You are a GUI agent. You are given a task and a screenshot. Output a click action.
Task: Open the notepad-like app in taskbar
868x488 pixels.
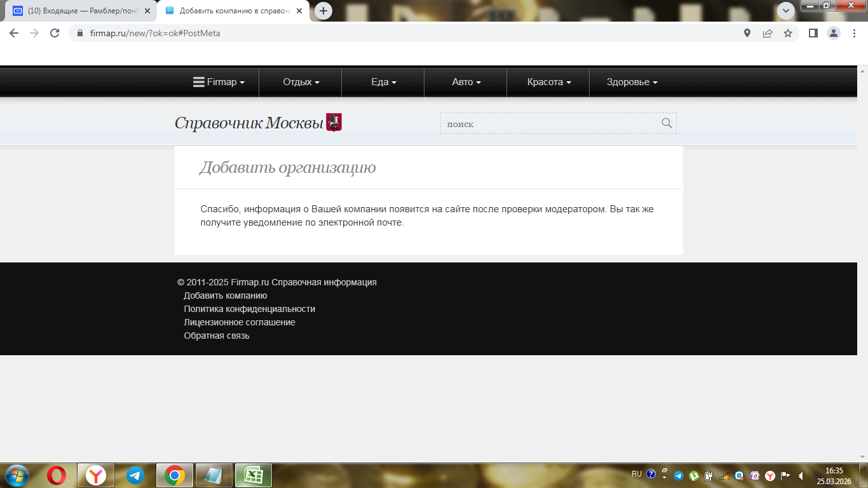pyautogui.click(x=214, y=475)
